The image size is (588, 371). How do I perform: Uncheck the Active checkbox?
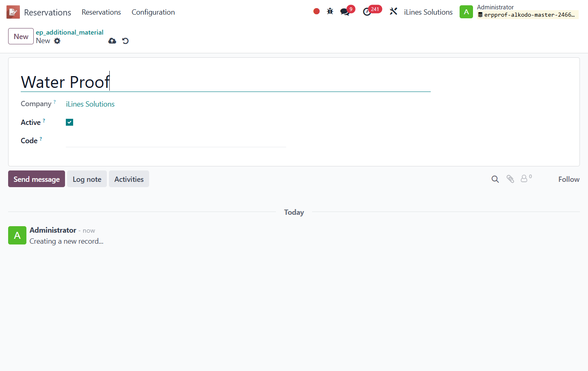pyautogui.click(x=69, y=122)
